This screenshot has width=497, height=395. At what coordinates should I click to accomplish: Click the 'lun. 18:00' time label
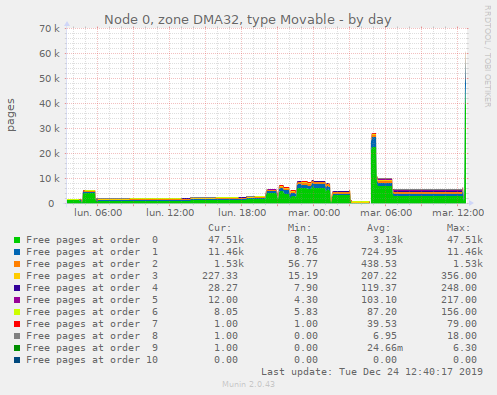coord(242,213)
